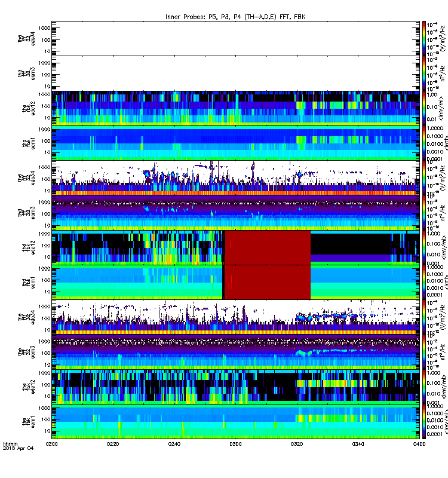Click the the fbk edc12 spectrogram panel
448x478 pixels.
click(235, 387)
